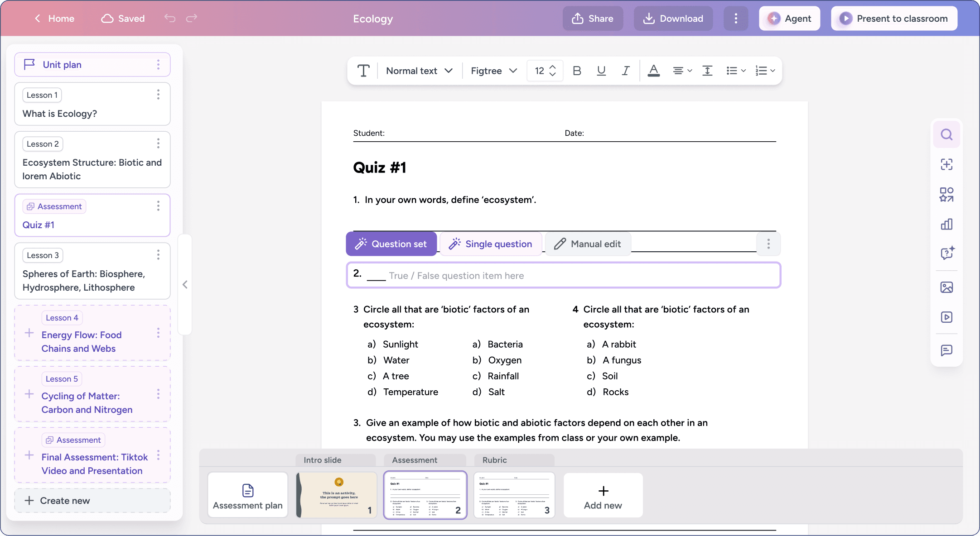This screenshot has height=536, width=980.
Task: Open the bar chart analytics icon
Action: pos(946,224)
